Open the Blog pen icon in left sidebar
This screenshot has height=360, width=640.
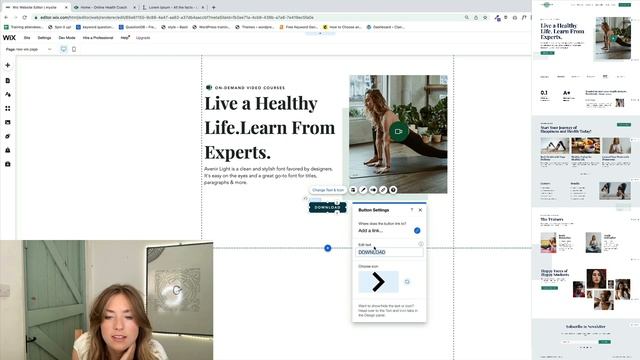tap(8, 136)
